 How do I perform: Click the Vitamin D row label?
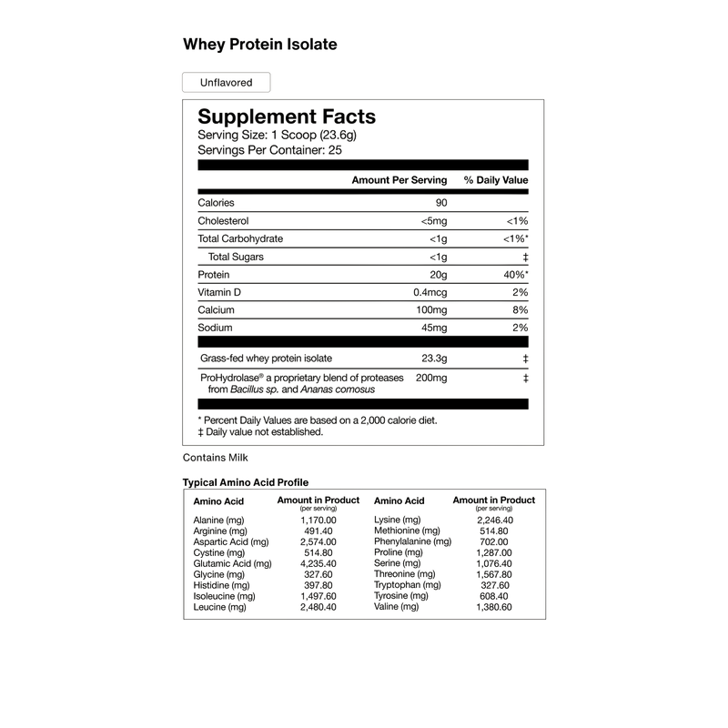click(219, 292)
